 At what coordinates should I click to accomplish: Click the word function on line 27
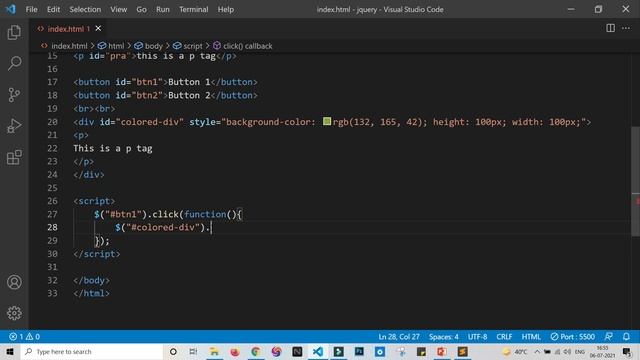[x=205, y=214]
